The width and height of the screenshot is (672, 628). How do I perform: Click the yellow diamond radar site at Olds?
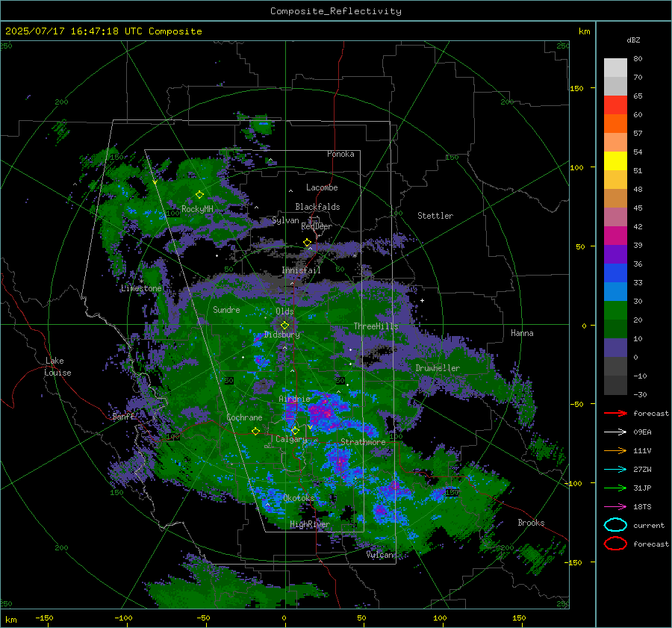coord(284,326)
